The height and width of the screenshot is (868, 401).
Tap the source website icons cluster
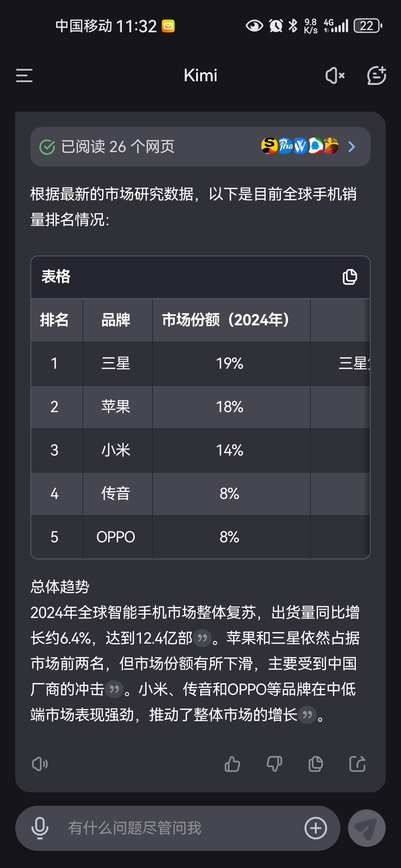point(300,146)
